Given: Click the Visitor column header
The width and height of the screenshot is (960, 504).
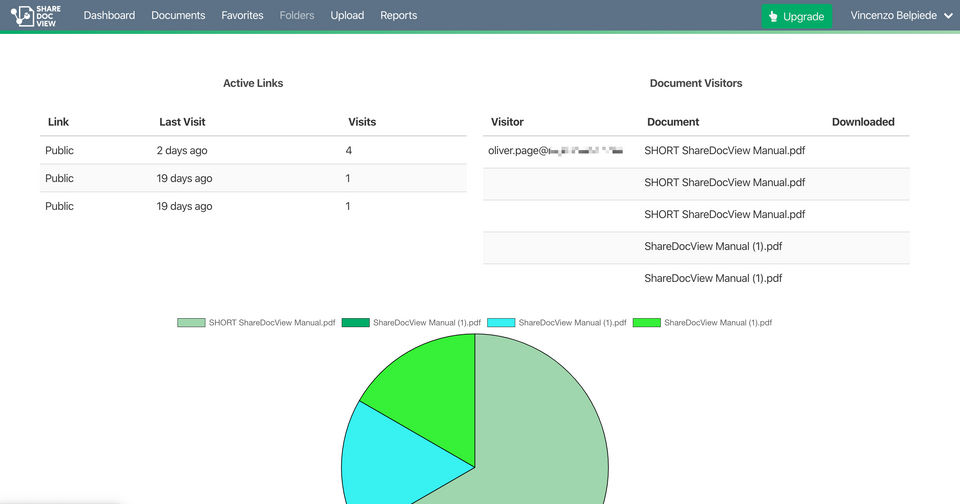Looking at the screenshot, I should tap(507, 122).
